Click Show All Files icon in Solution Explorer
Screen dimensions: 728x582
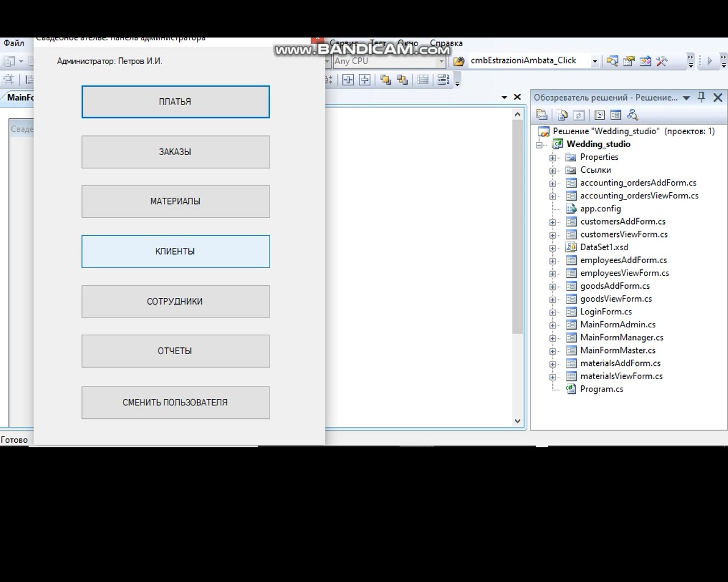[562, 115]
